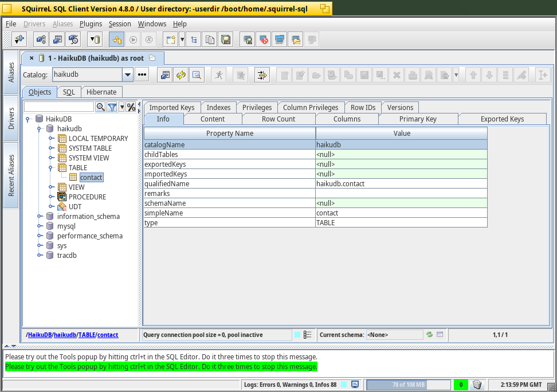Screen dimensions: 557x392
Task: Click the object tree filter text field
Action: (x=59, y=107)
